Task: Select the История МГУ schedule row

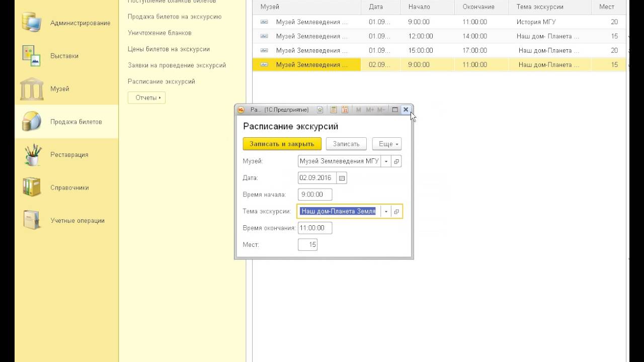Action: pyautogui.click(x=438, y=22)
